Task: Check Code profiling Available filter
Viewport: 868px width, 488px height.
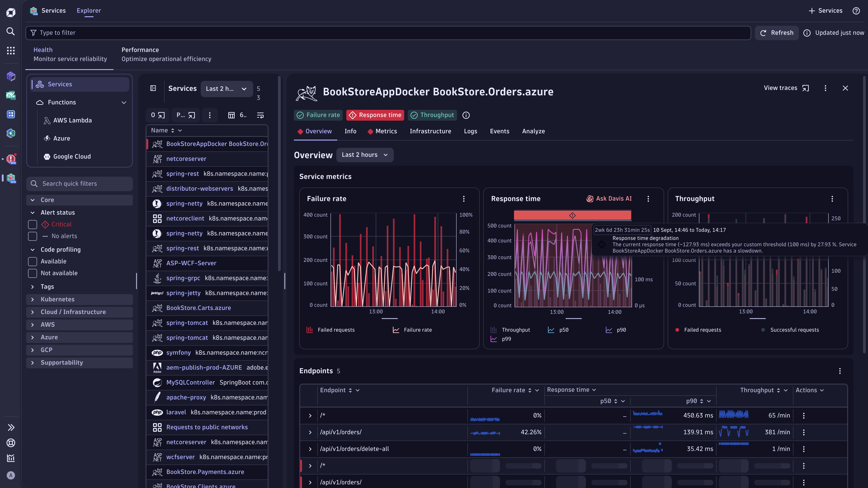Action: coord(32,261)
